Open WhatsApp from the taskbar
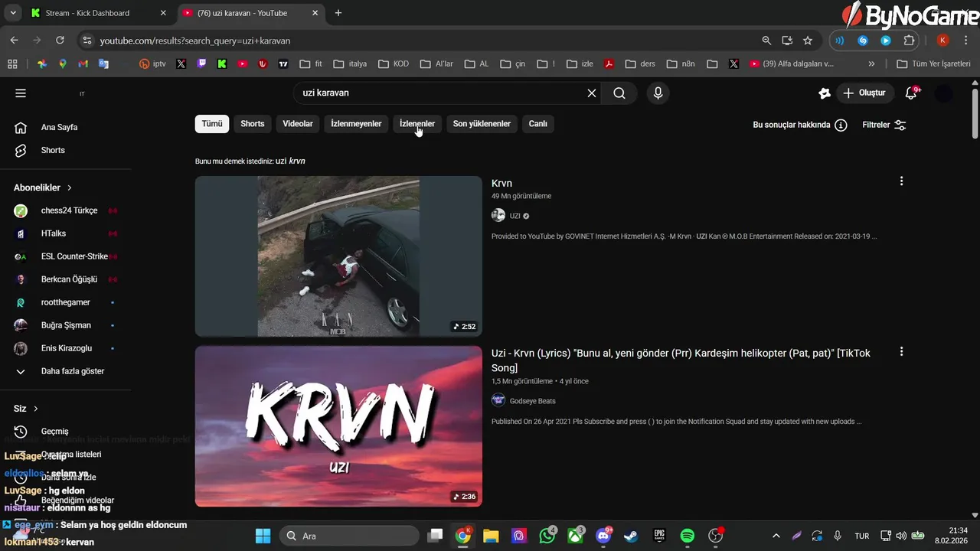The image size is (980, 551). coord(547,536)
